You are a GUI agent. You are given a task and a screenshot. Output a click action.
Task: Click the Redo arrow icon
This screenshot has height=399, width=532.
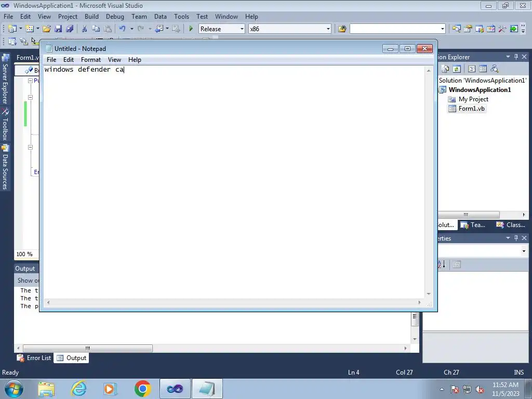click(140, 29)
